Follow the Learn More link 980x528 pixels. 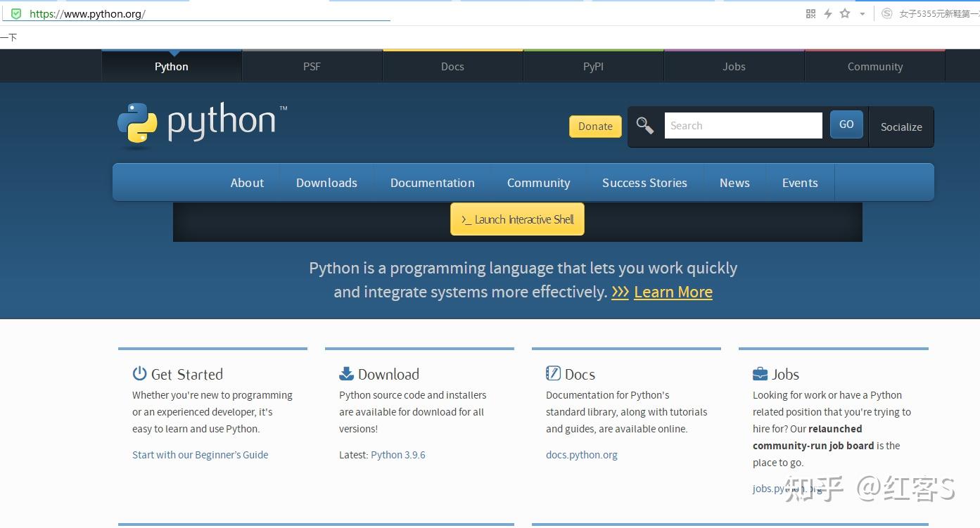673,292
